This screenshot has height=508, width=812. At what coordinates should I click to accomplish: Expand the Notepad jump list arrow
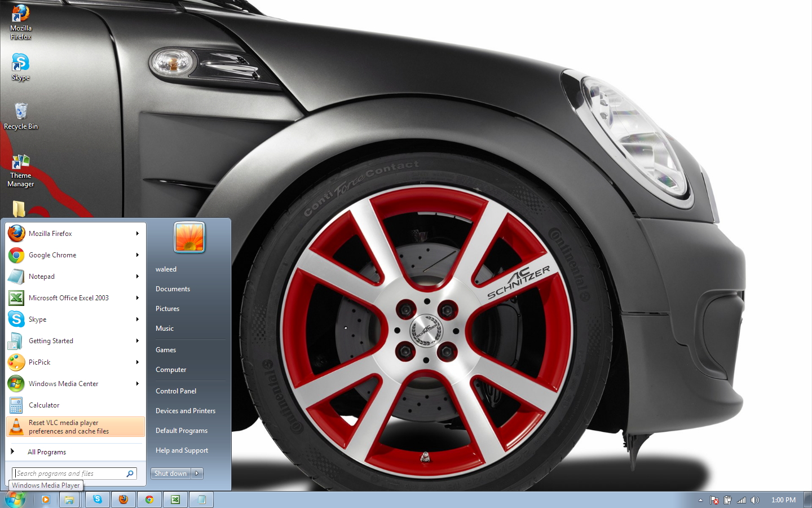click(x=137, y=277)
